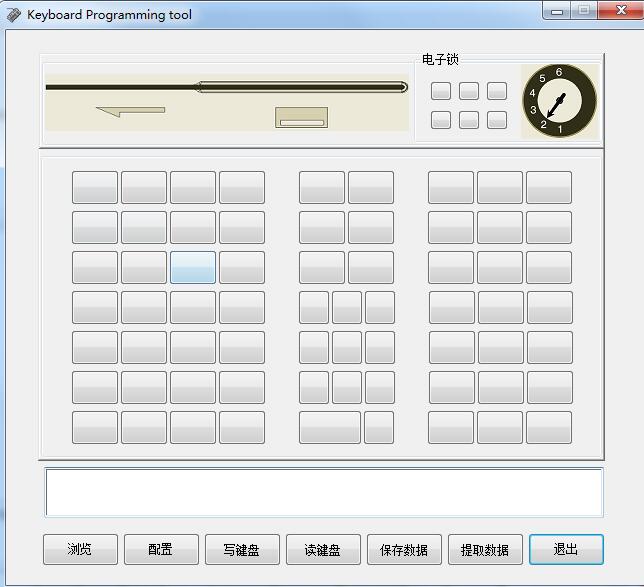Click 读键盘 to read keyboard
644x587 pixels.
pos(323,549)
